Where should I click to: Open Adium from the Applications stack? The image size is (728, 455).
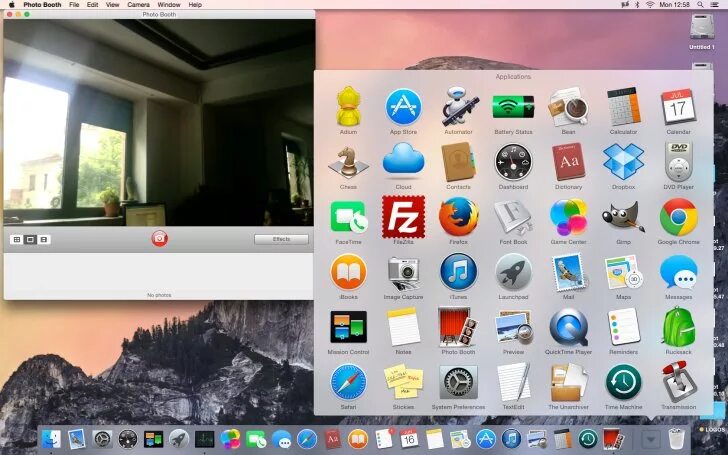tap(348, 107)
